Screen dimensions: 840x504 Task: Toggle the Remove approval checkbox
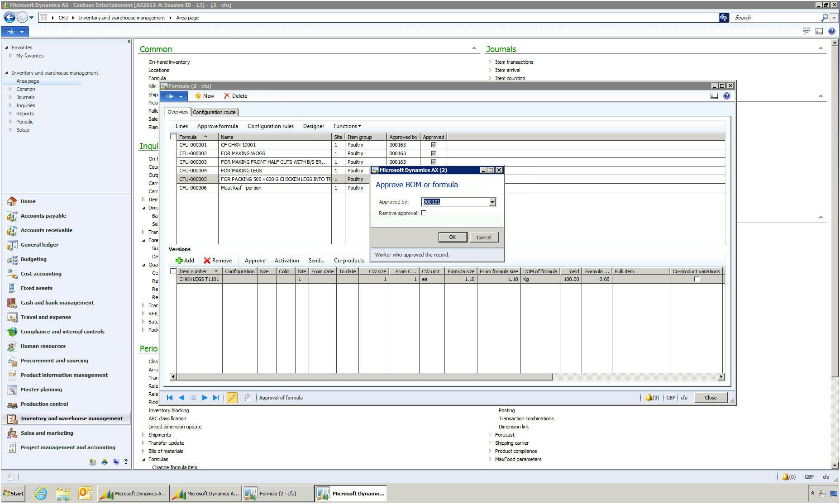coord(424,213)
